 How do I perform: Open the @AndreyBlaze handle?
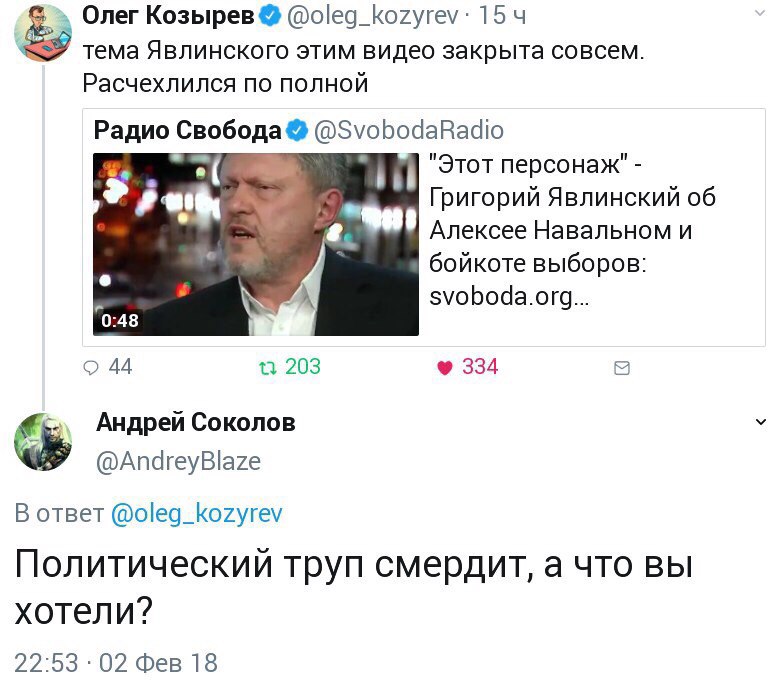pyautogui.click(x=178, y=461)
